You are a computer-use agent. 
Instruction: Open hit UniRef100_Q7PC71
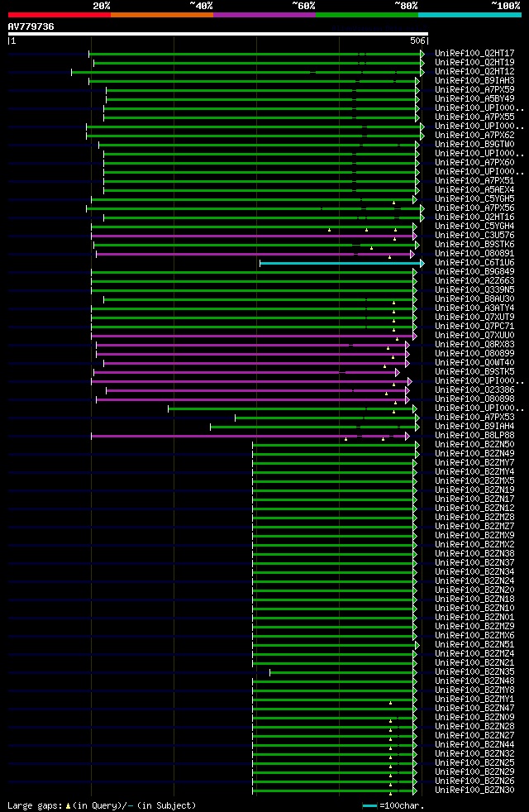tap(474, 327)
